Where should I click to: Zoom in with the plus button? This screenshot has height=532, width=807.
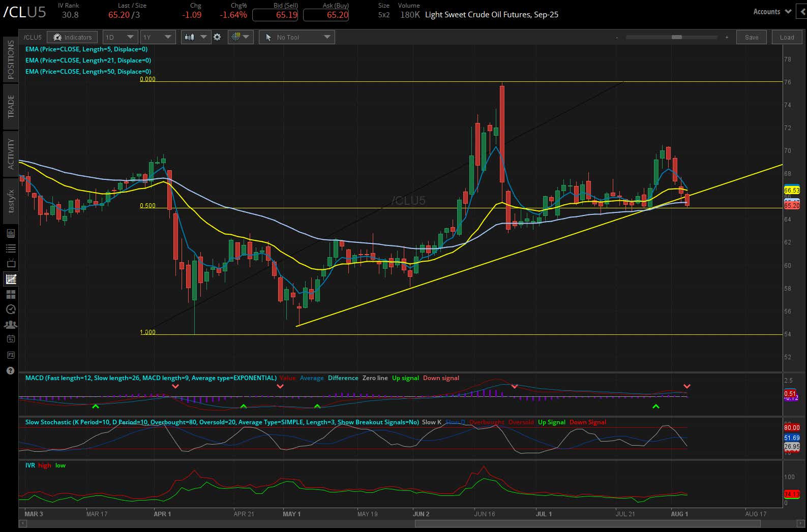(727, 38)
